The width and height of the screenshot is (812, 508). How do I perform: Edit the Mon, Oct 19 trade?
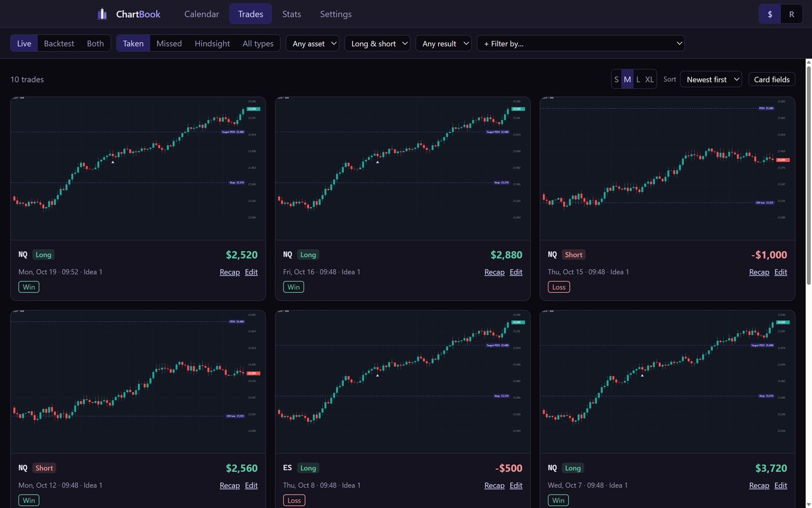[x=251, y=272]
